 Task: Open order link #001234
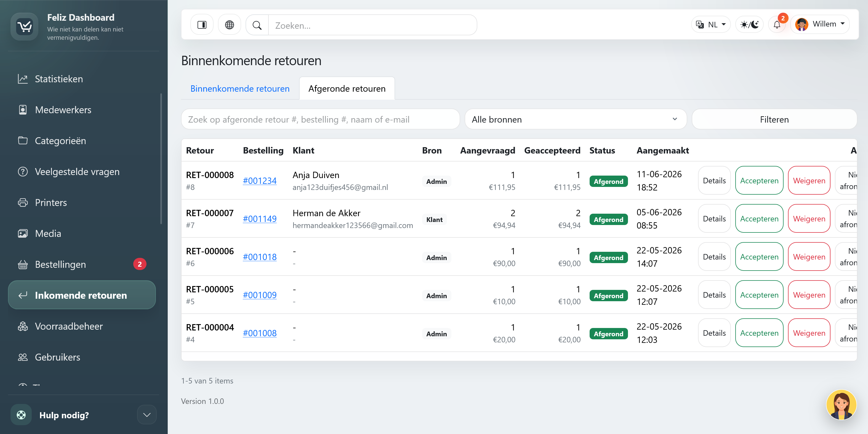click(x=259, y=181)
